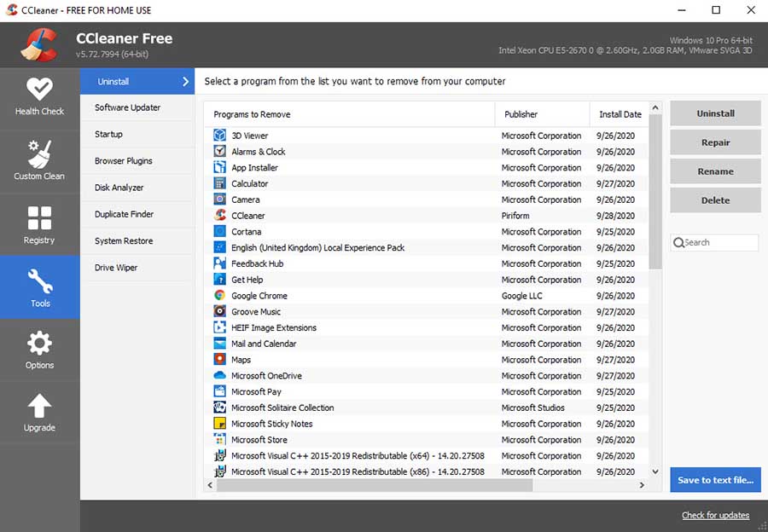
Task: Click the HEIF Image Extensions icon
Action: (220, 327)
